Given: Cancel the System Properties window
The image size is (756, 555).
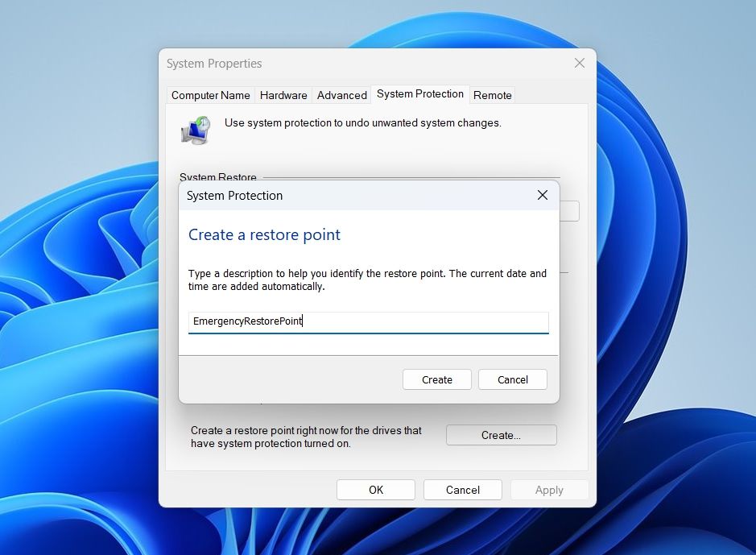Looking at the screenshot, I should [462, 490].
